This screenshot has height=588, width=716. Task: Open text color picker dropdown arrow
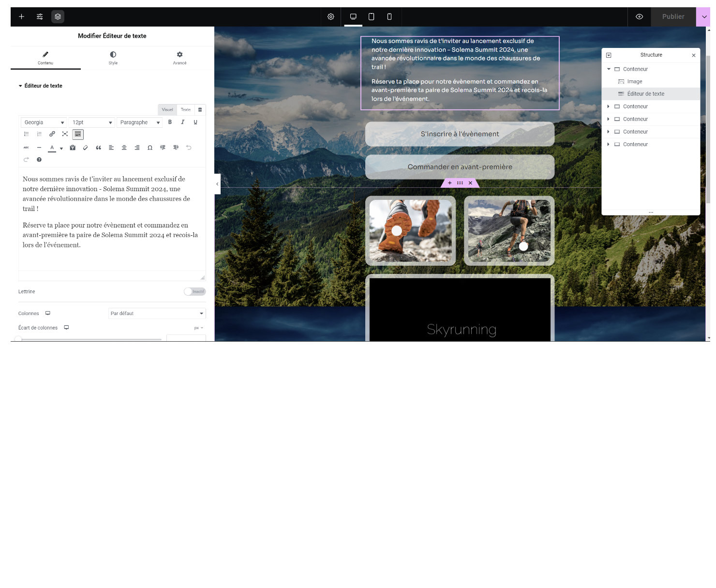point(61,148)
